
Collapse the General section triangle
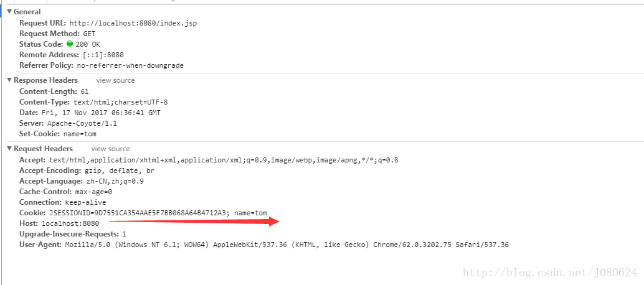pyautogui.click(x=9, y=12)
